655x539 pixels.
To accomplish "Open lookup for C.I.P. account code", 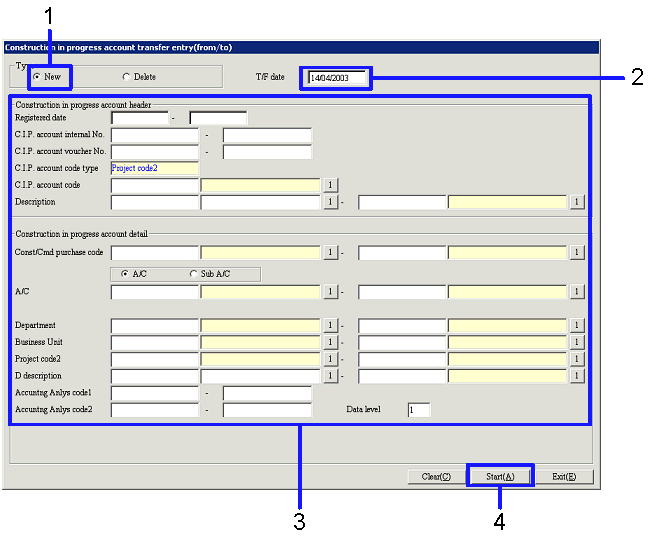I will click(x=329, y=185).
